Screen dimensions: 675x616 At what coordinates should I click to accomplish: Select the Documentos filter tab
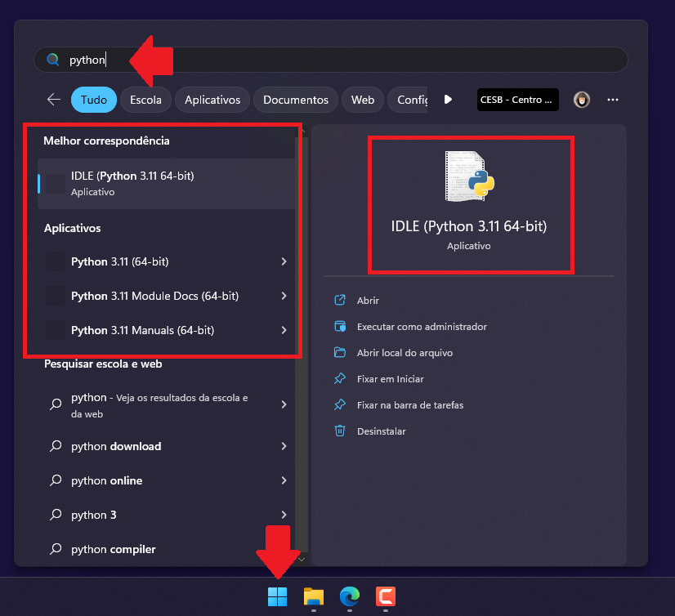coord(296,100)
